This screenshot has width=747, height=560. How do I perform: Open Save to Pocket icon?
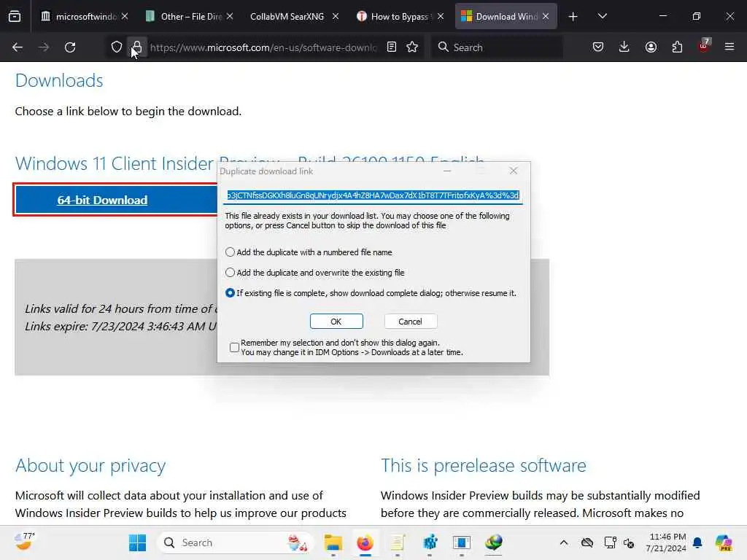coord(598,47)
